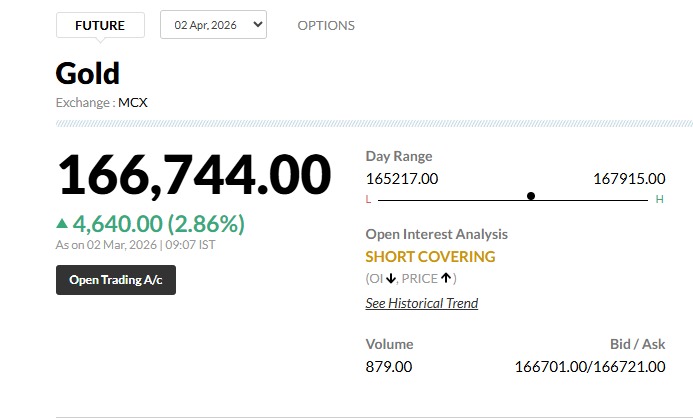Click the day high value 167915.00
This screenshot has width=693, height=418.
(629, 178)
